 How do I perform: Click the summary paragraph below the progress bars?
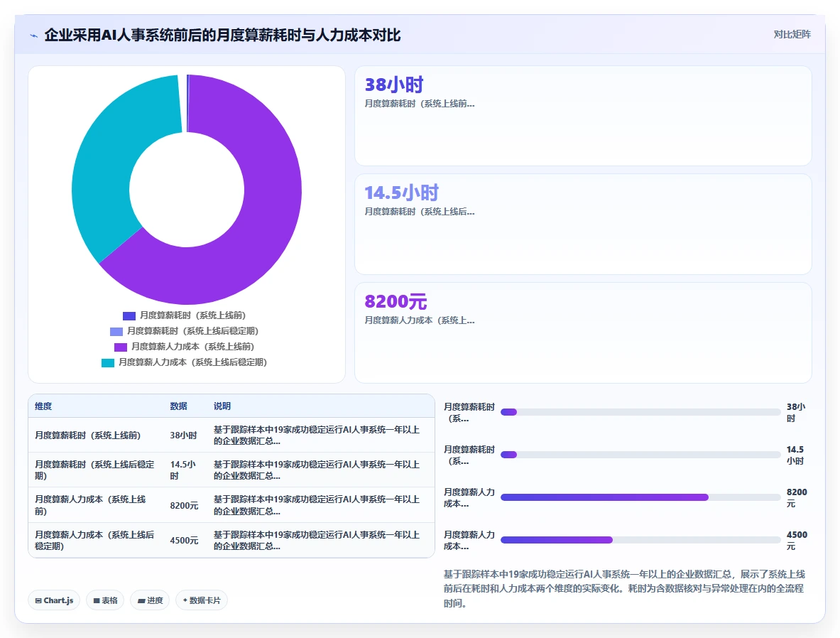click(624, 589)
